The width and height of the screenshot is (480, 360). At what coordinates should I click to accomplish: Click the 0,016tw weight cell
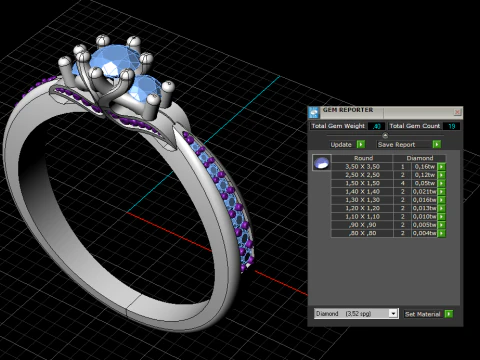[x=425, y=200]
